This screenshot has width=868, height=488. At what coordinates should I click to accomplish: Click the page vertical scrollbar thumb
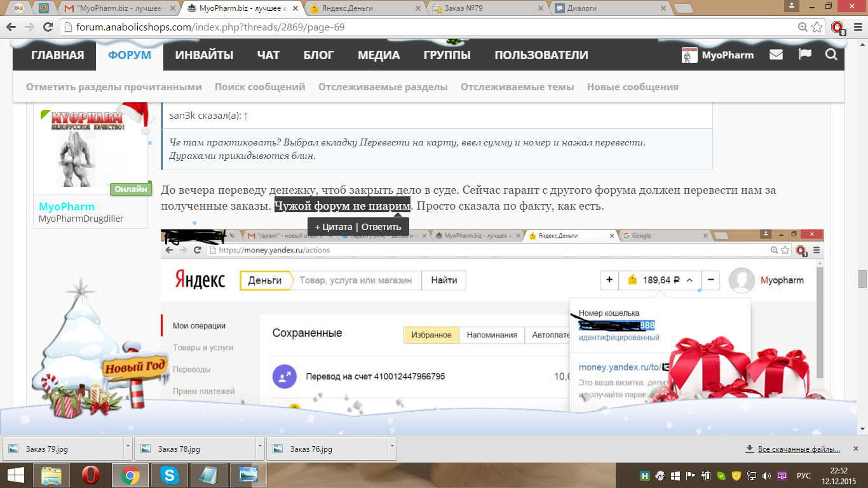pyautogui.click(x=862, y=279)
